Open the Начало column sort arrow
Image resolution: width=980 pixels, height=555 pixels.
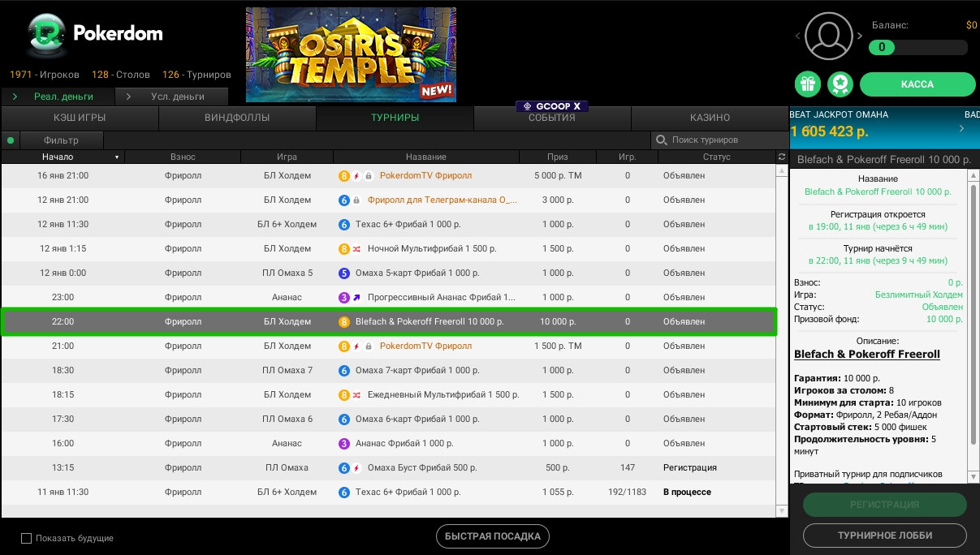[x=117, y=157]
